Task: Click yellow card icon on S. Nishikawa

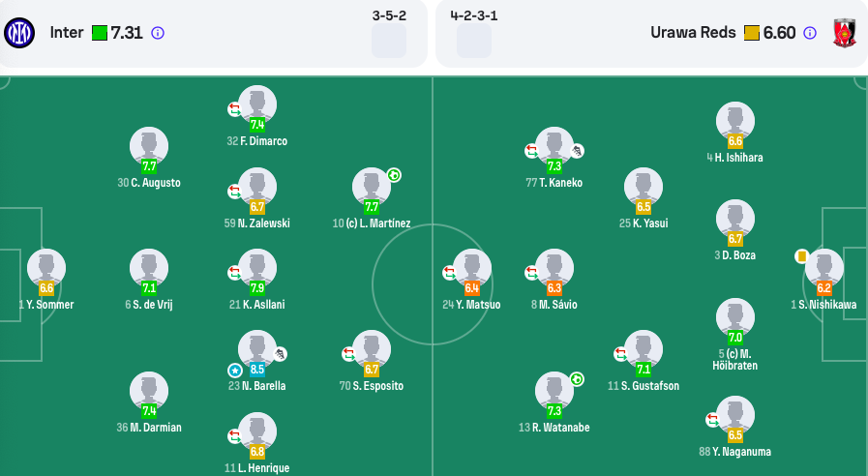Action: click(x=801, y=256)
